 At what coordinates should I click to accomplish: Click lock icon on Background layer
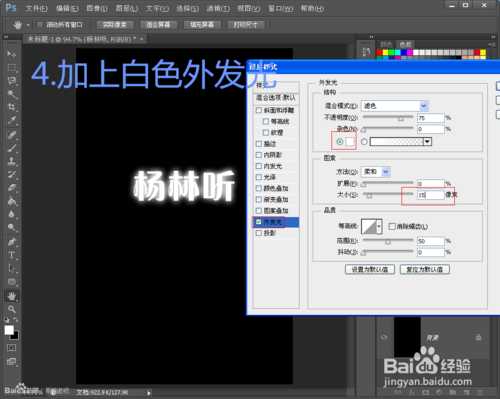[x=479, y=337]
